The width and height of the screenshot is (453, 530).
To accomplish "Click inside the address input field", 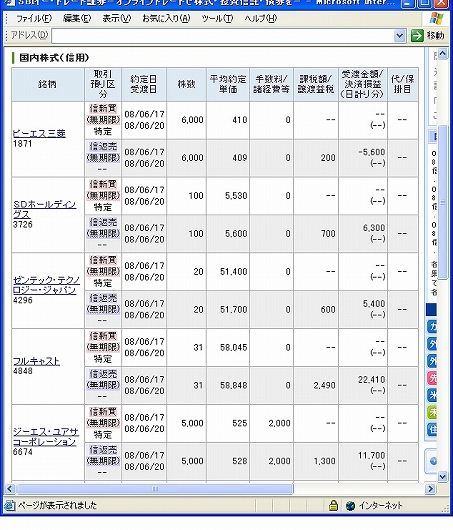I will click(x=223, y=35).
